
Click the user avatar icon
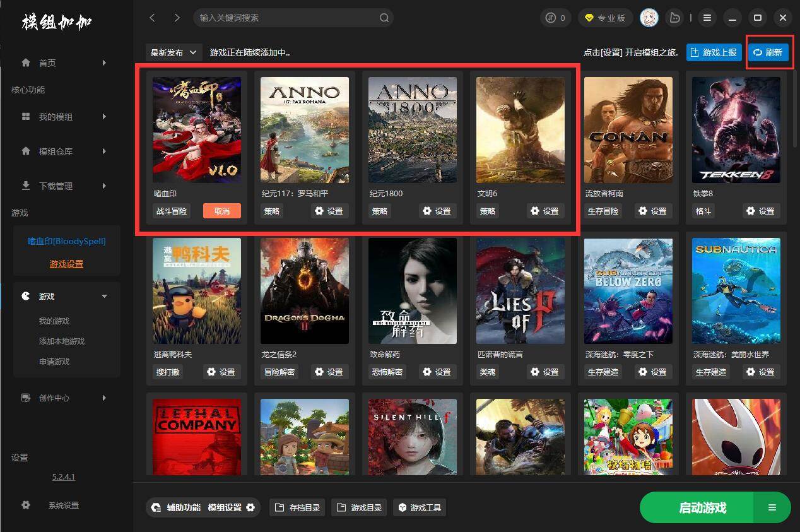click(649, 18)
